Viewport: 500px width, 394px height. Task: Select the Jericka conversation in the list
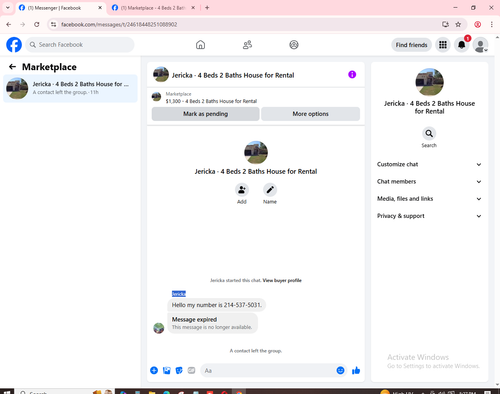(x=70, y=88)
